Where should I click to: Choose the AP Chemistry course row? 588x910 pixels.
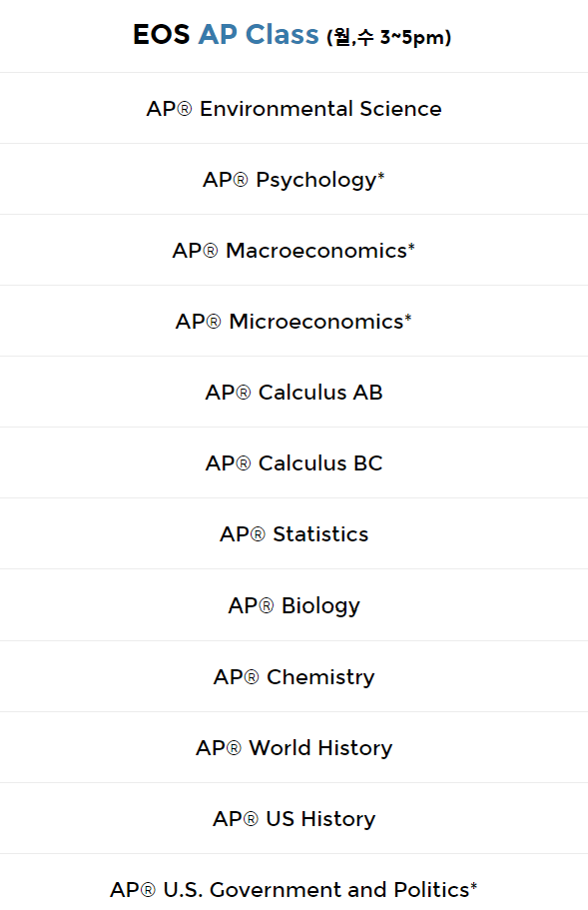point(294,676)
